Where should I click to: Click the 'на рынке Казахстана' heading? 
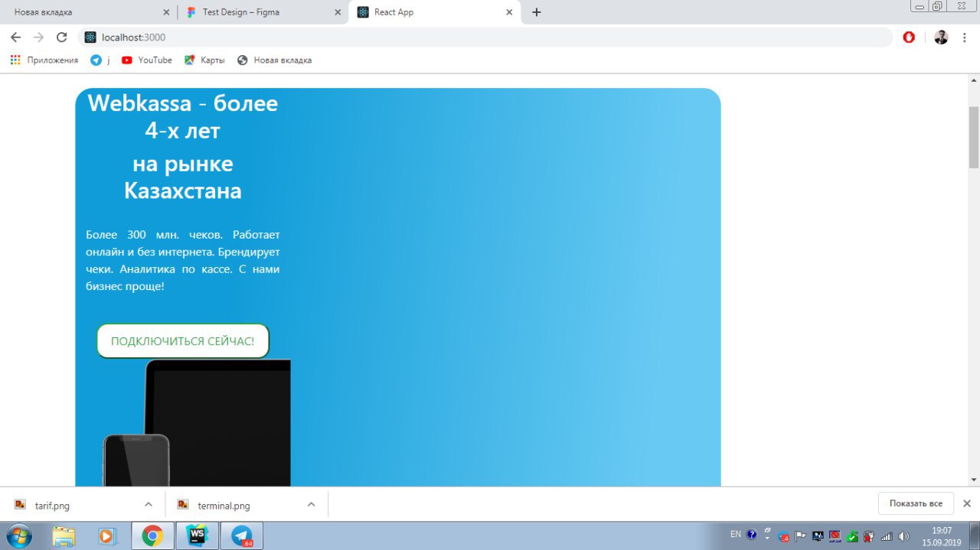(x=183, y=177)
